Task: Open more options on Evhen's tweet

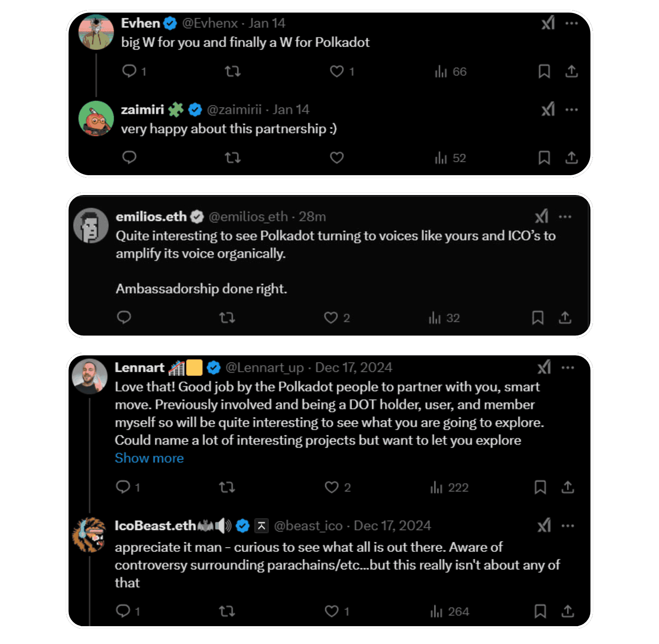Action: 572,23
